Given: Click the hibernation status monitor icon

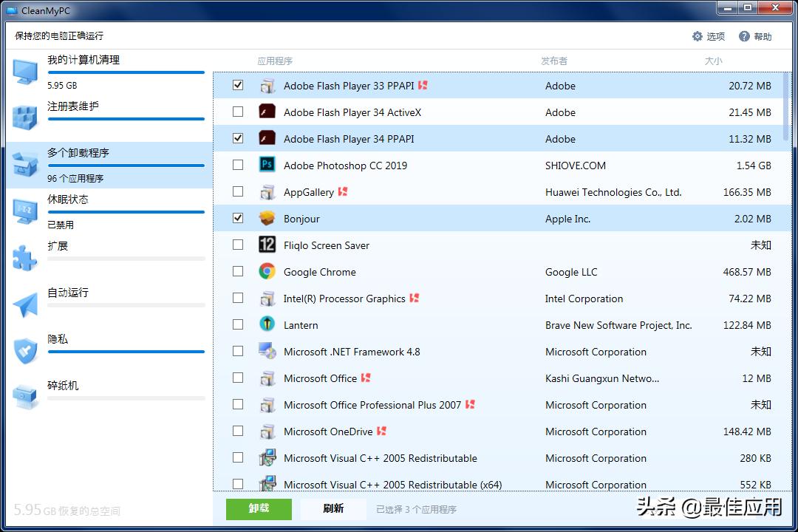Looking at the screenshot, I should pos(26,211).
